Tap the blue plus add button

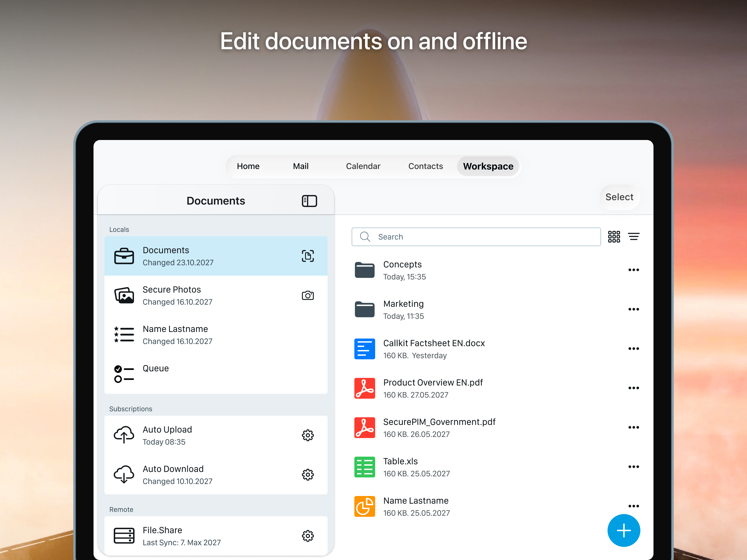[x=624, y=531]
